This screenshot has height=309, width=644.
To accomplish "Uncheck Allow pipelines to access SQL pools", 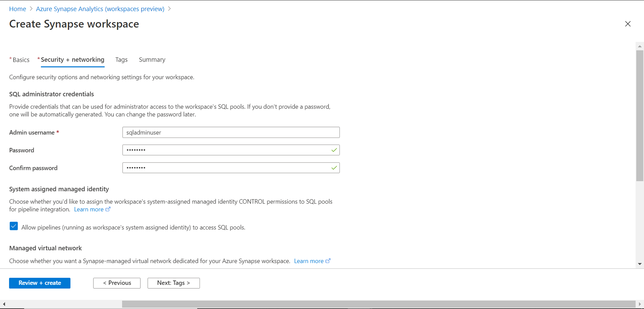I will 14,226.
